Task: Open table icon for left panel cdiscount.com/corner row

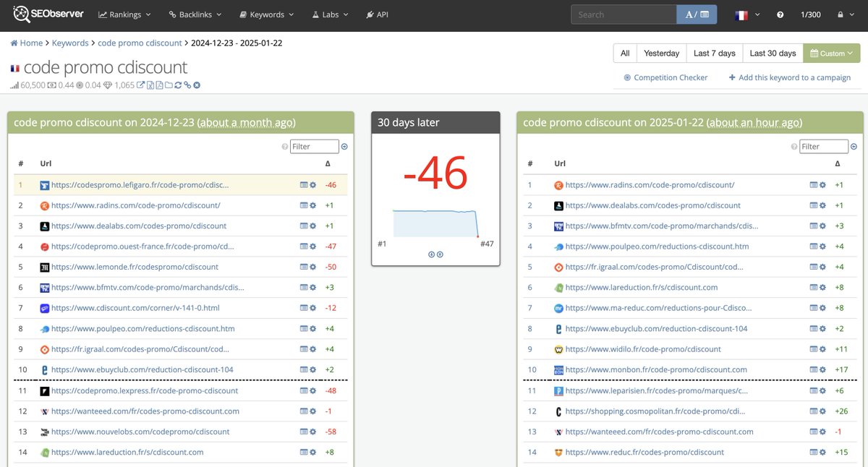Action: [304, 308]
